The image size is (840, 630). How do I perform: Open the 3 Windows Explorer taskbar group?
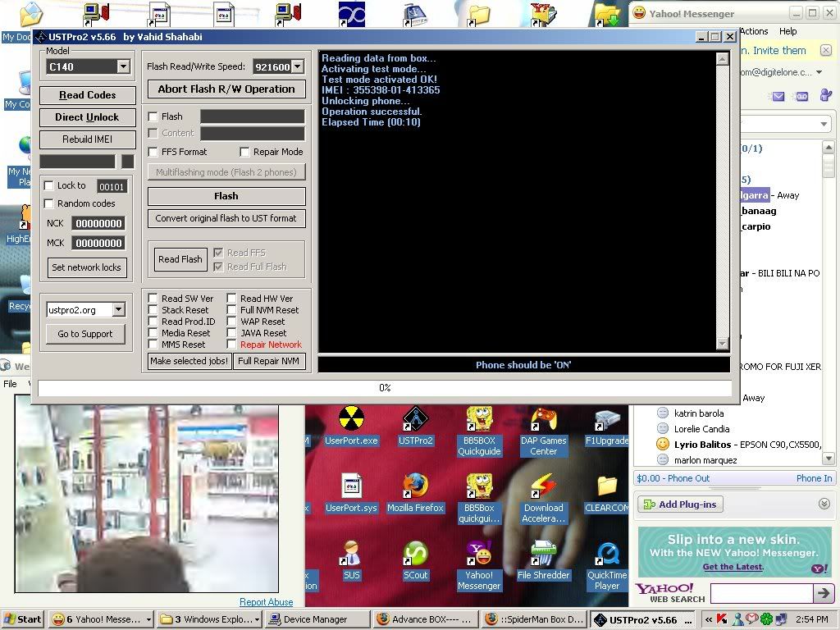click(x=211, y=619)
